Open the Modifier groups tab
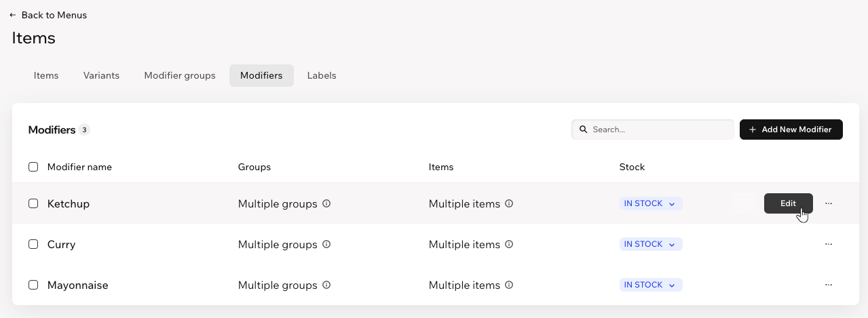 [180, 75]
